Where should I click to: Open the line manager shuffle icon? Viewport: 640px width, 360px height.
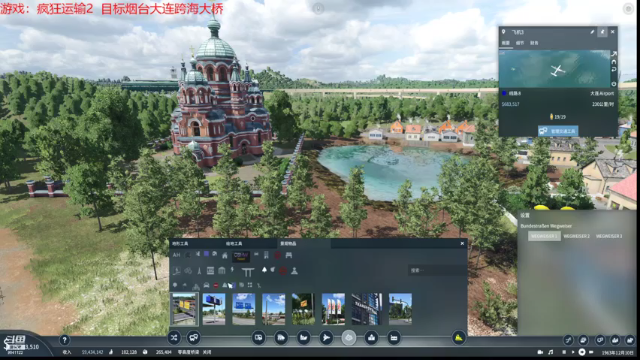pos(174,338)
